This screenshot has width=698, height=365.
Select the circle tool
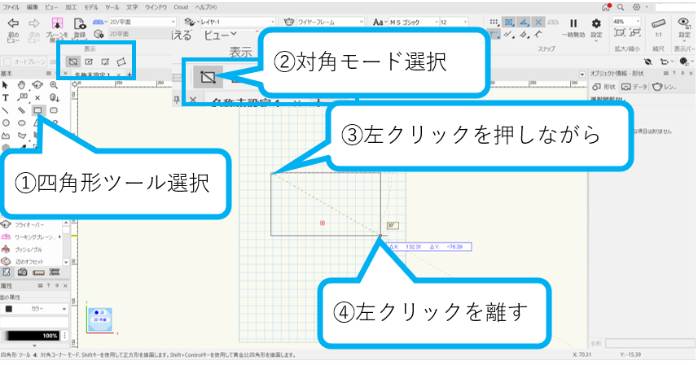coord(6,123)
